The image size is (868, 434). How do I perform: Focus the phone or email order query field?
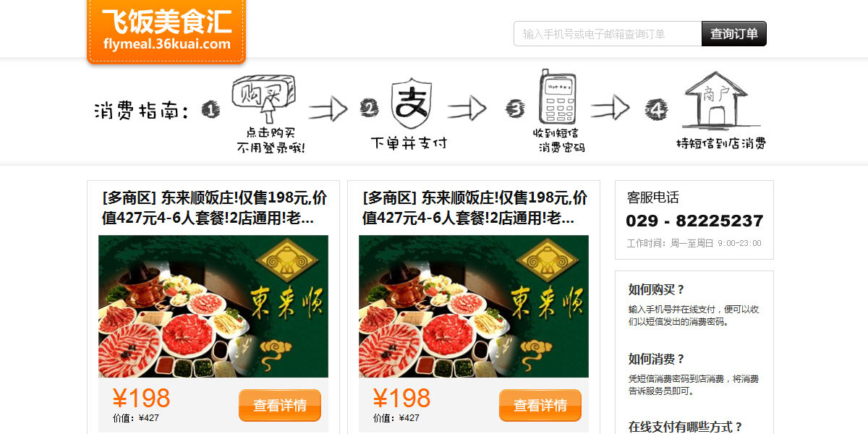coord(608,34)
